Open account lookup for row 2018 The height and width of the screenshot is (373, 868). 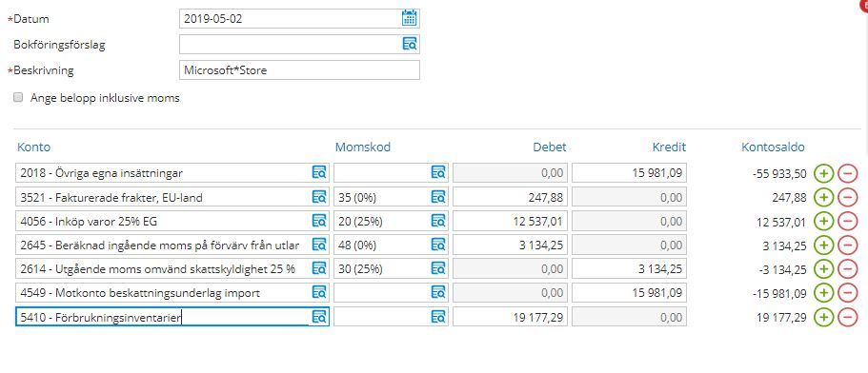click(x=319, y=173)
